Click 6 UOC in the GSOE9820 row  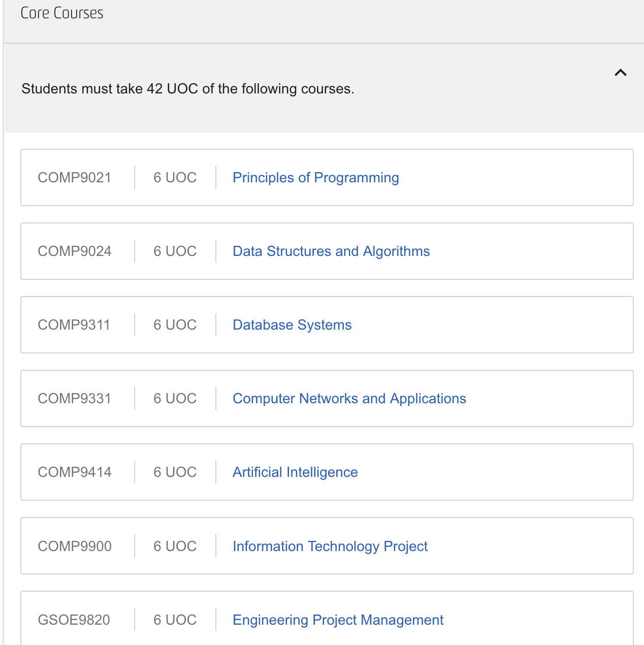point(175,620)
